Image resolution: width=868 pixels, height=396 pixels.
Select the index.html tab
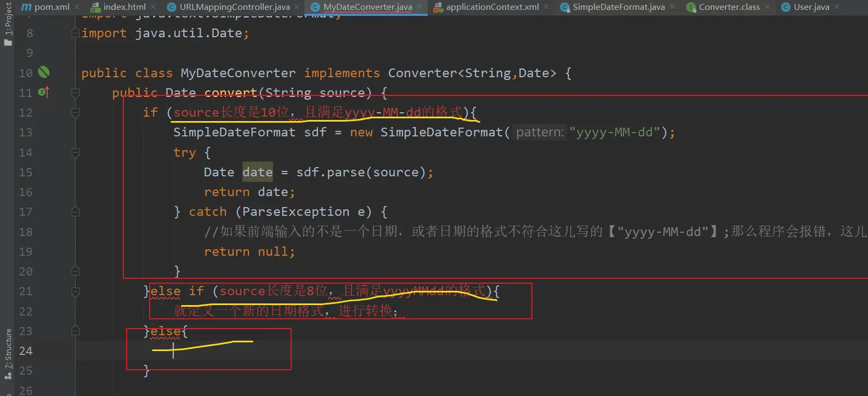124,7
